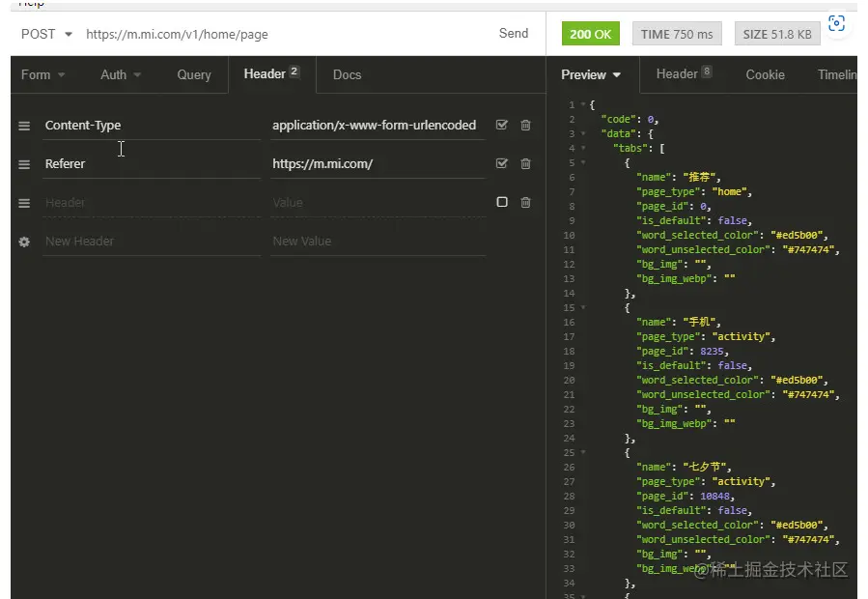Click "bg_img_webp" key on line 23

(x=674, y=424)
